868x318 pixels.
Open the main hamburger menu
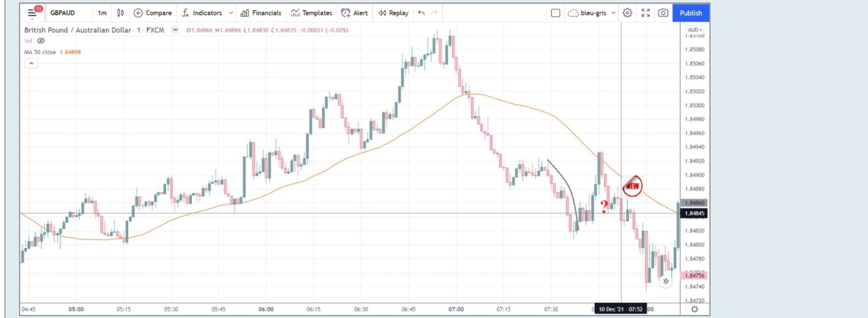coord(33,13)
